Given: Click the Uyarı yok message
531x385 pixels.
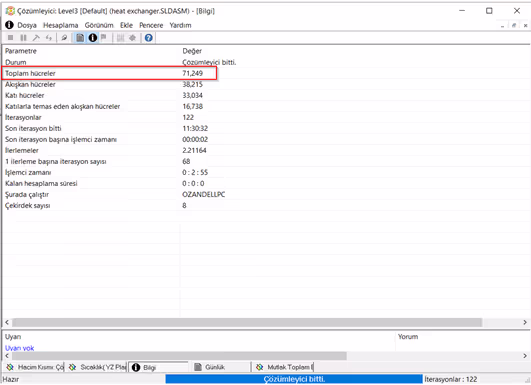Looking at the screenshot, I should click(x=19, y=348).
